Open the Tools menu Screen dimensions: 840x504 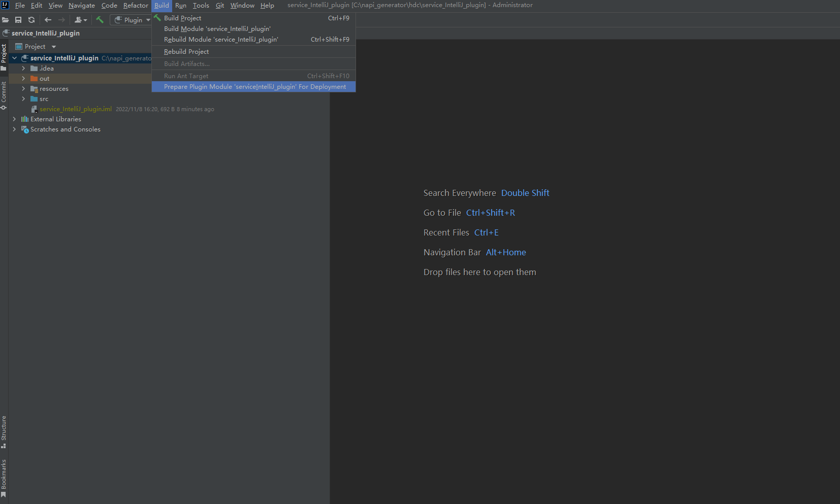pos(201,6)
